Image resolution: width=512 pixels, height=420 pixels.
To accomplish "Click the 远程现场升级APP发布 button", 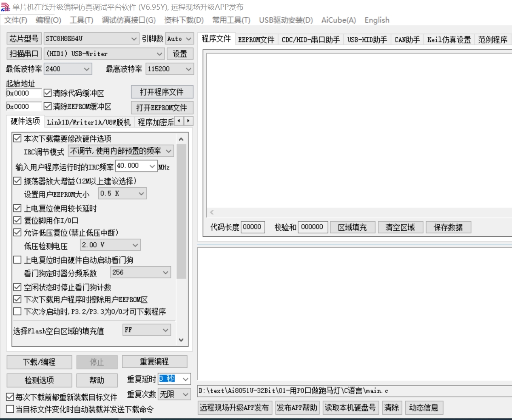I will pos(234,407).
